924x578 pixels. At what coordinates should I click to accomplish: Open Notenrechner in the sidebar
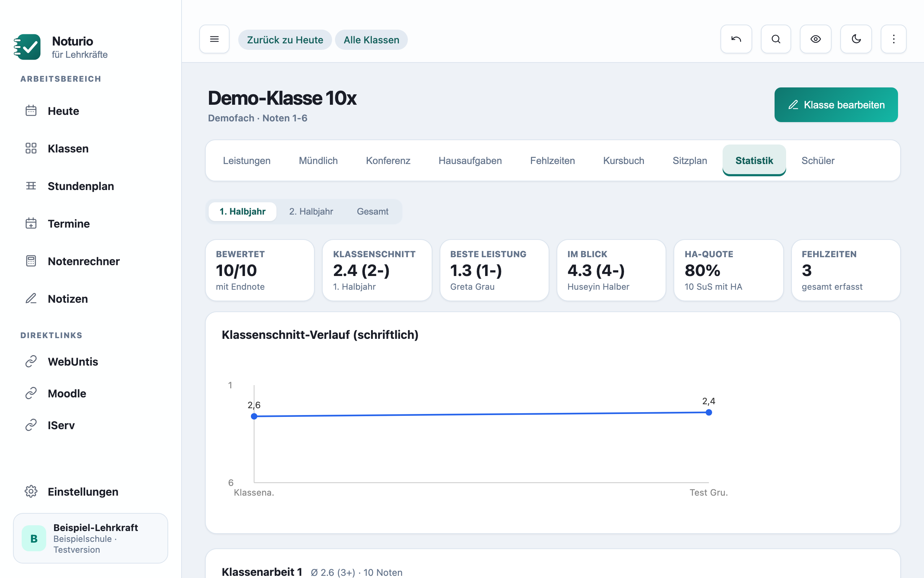coord(91,261)
